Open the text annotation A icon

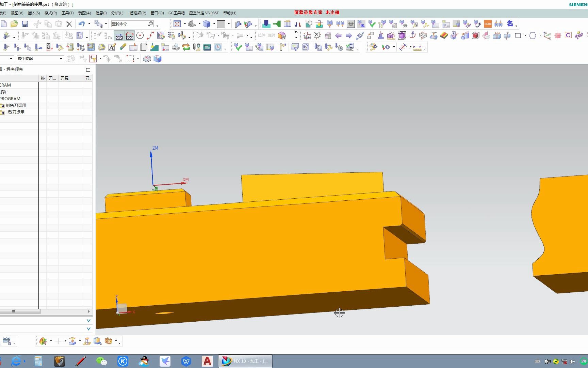coord(112,47)
